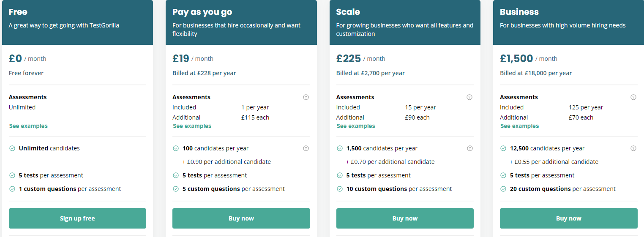Image resolution: width=644 pixels, height=237 pixels.
Task: Open See examples in the Free plan
Action: coord(28,126)
